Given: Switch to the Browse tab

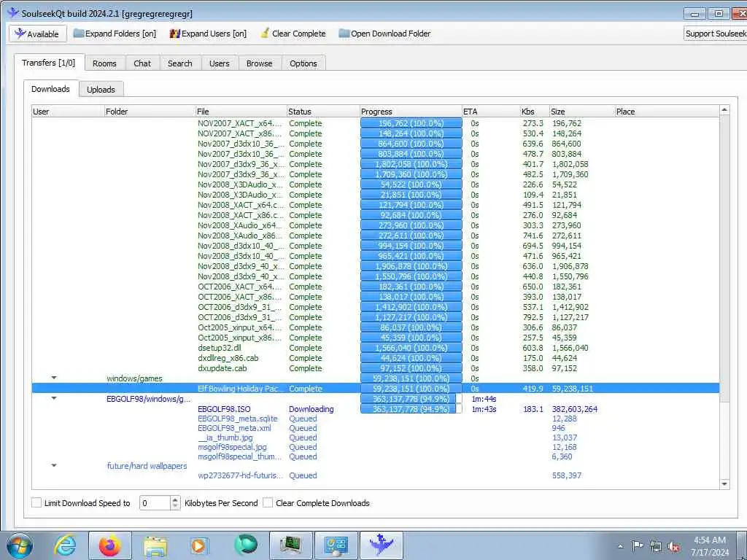Looking at the screenshot, I should (260, 63).
